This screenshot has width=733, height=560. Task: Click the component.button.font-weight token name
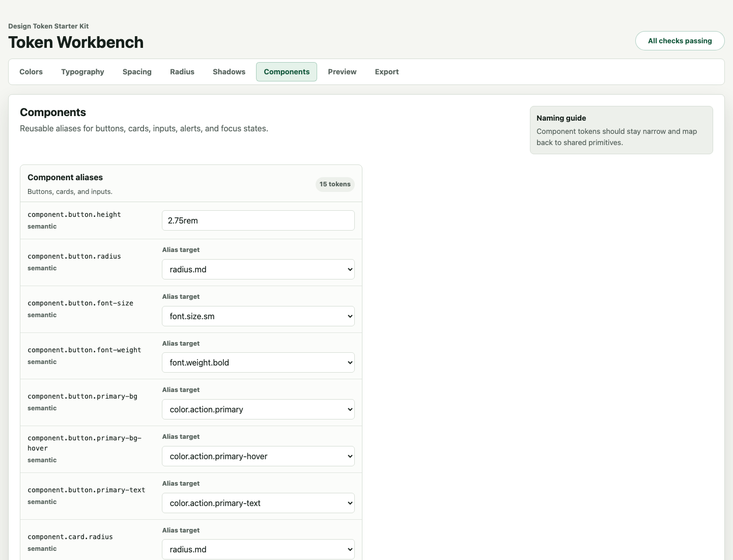[84, 350]
